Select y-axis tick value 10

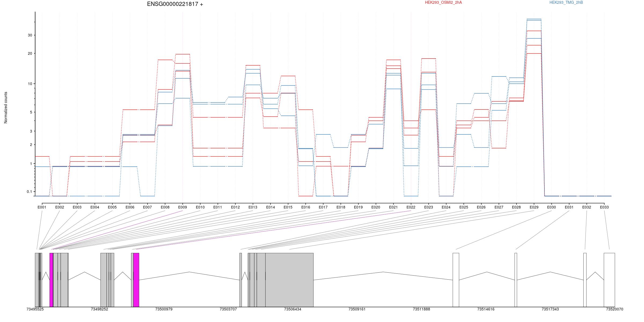(x=30, y=84)
